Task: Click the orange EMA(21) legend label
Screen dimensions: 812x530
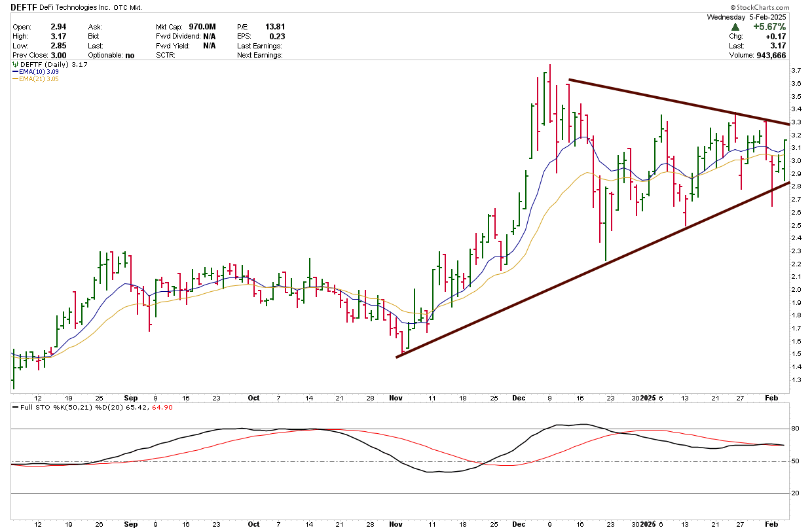Action: (x=35, y=79)
